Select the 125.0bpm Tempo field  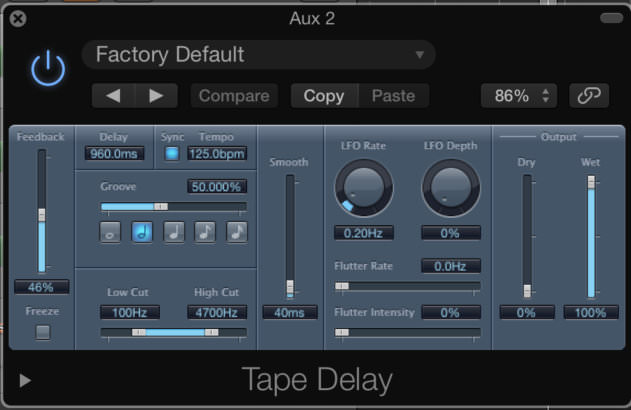(217, 154)
